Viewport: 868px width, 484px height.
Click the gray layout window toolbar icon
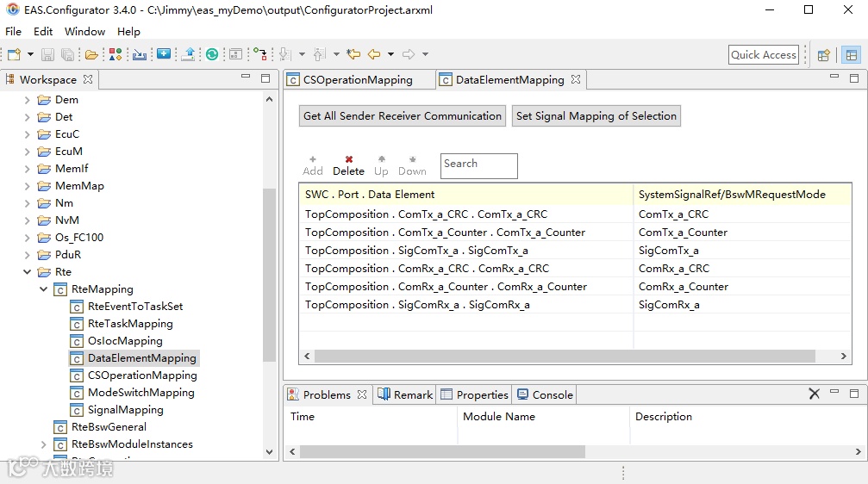pos(236,54)
